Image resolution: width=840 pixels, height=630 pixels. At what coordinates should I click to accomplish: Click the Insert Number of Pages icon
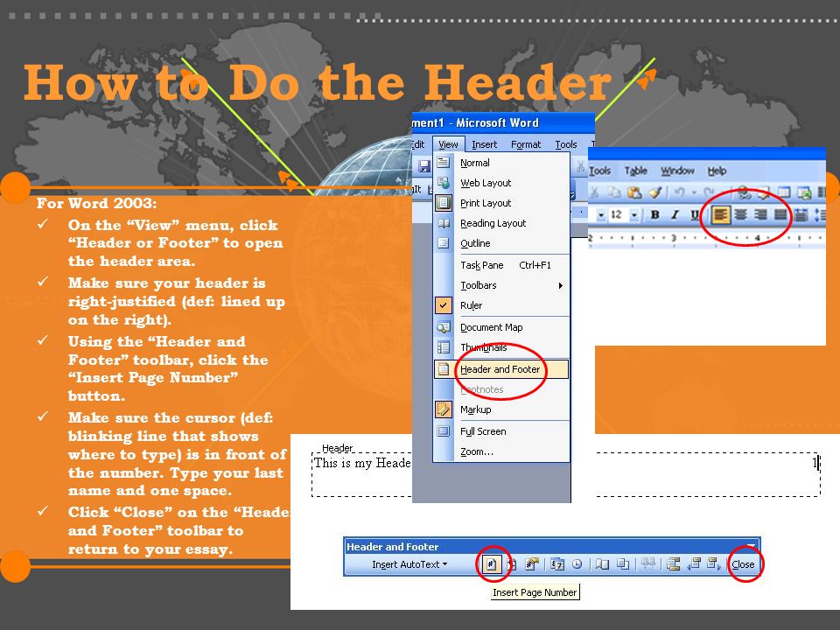tap(512, 564)
